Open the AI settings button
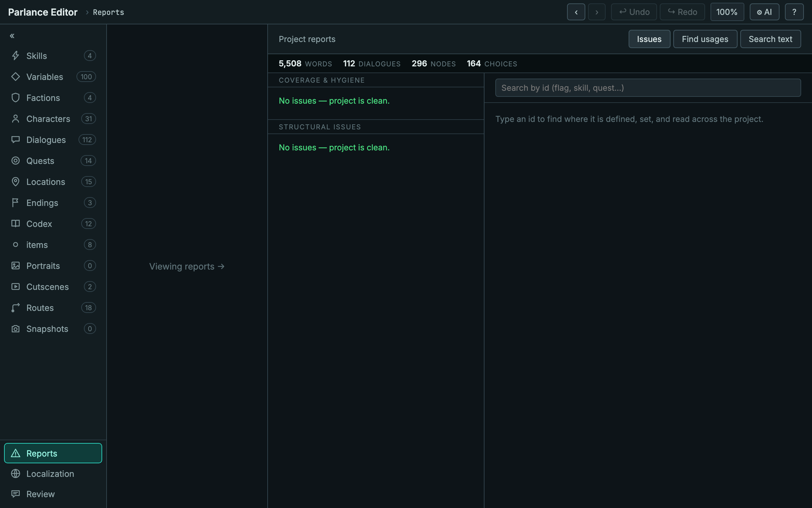The width and height of the screenshot is (812, 508). pyautogui.click(x=765, y=12)
